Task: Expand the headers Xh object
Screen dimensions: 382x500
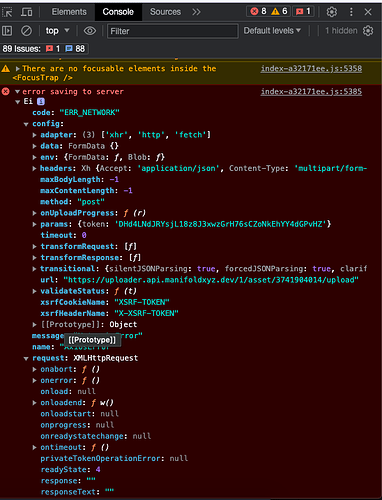Action: click(x=34, y=168)
